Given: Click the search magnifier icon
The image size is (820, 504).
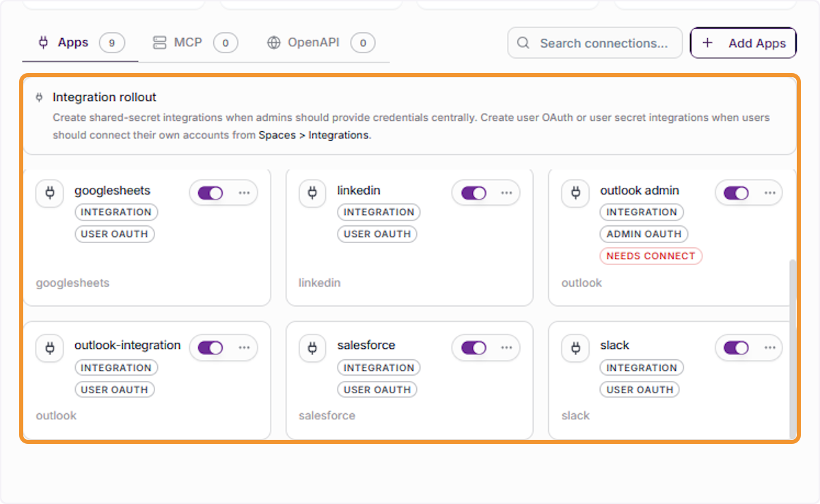Looking at the screenshot, I should (523, 43).
